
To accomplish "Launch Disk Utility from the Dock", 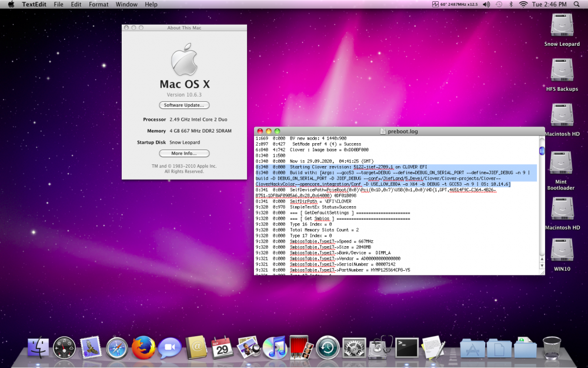I will pos(380,347).
